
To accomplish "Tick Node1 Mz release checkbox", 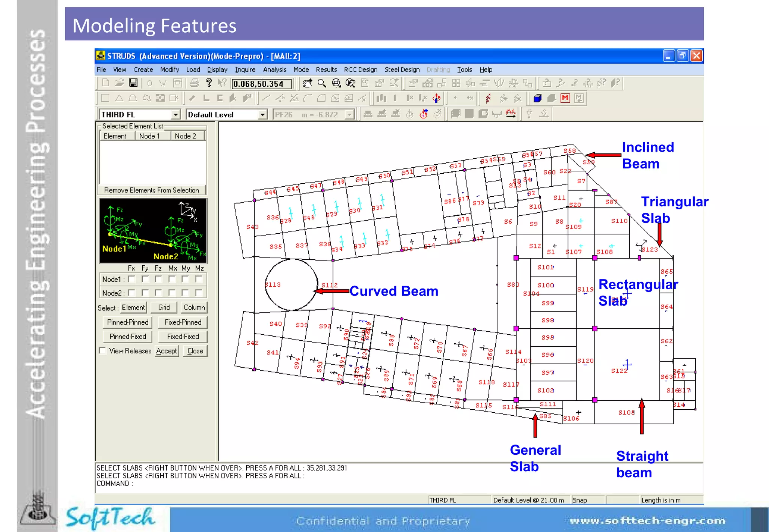I will [199, 279].
